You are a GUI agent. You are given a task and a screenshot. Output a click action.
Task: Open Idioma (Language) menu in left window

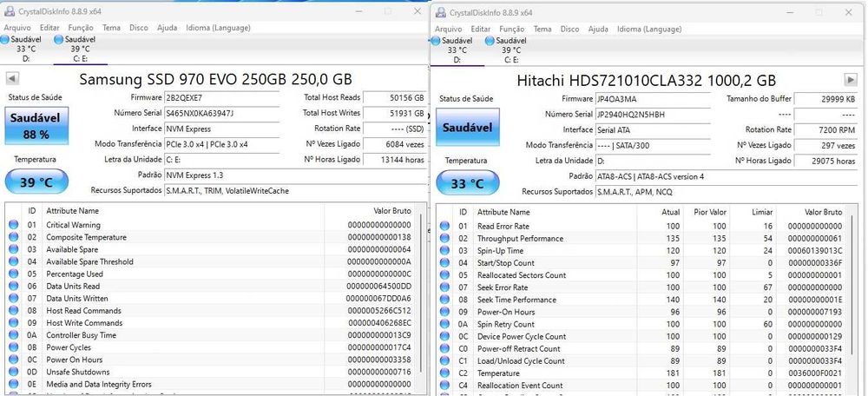pos(218,28)
